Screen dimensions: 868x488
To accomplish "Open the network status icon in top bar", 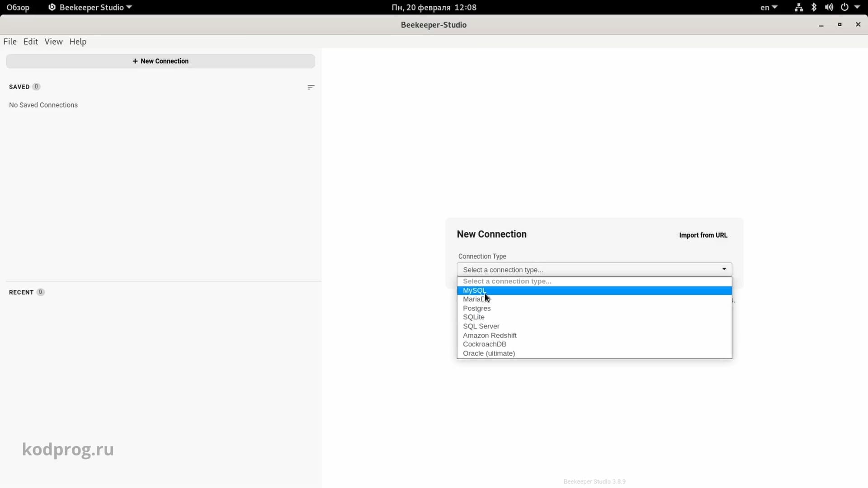I will (x=799, y=7).
